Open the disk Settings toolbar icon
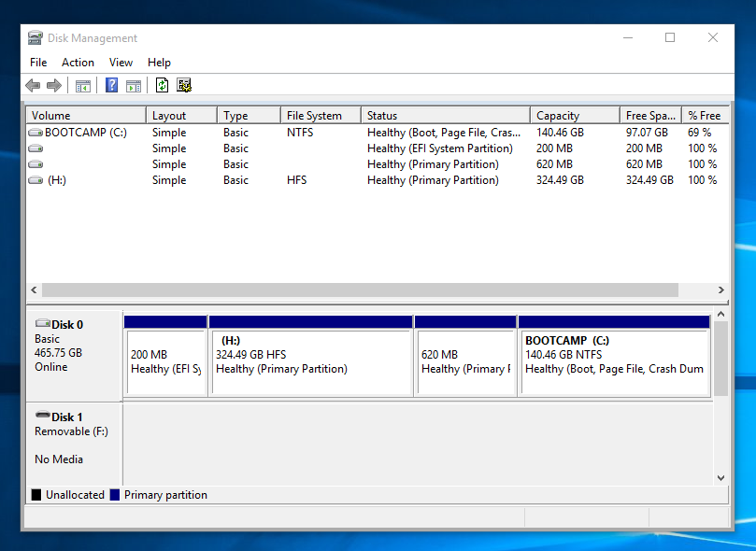 coord(184,86)
